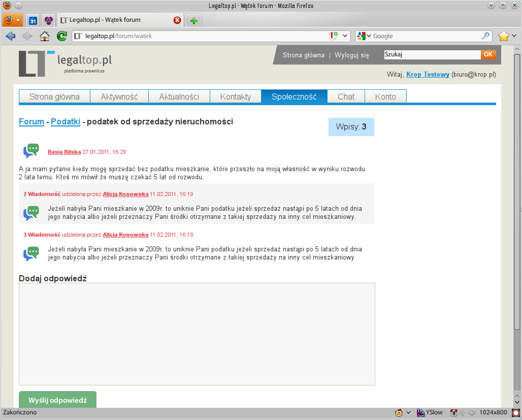Expand the Greasemonkey dropdown arrow
522x420 pixels.
point(408,412)
